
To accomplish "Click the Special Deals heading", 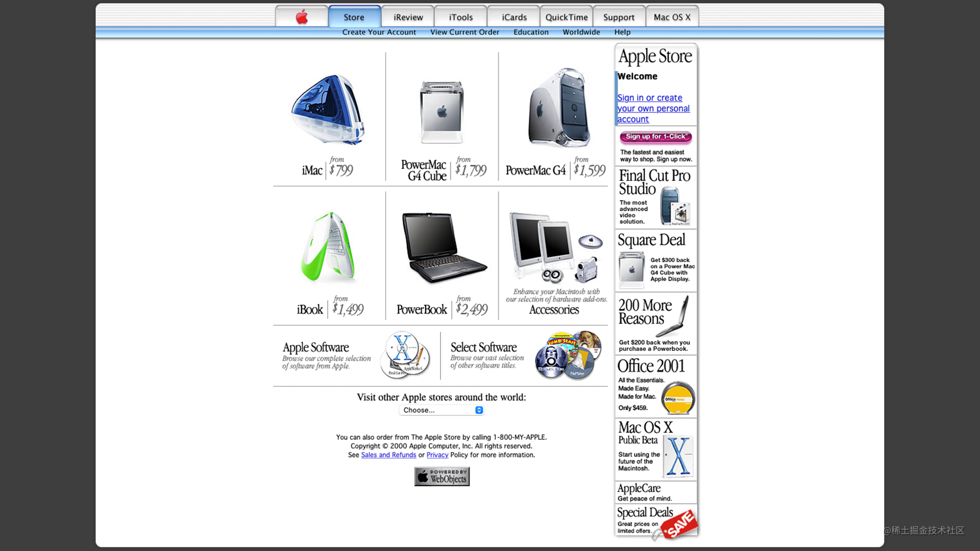I will tap(645, 512).
